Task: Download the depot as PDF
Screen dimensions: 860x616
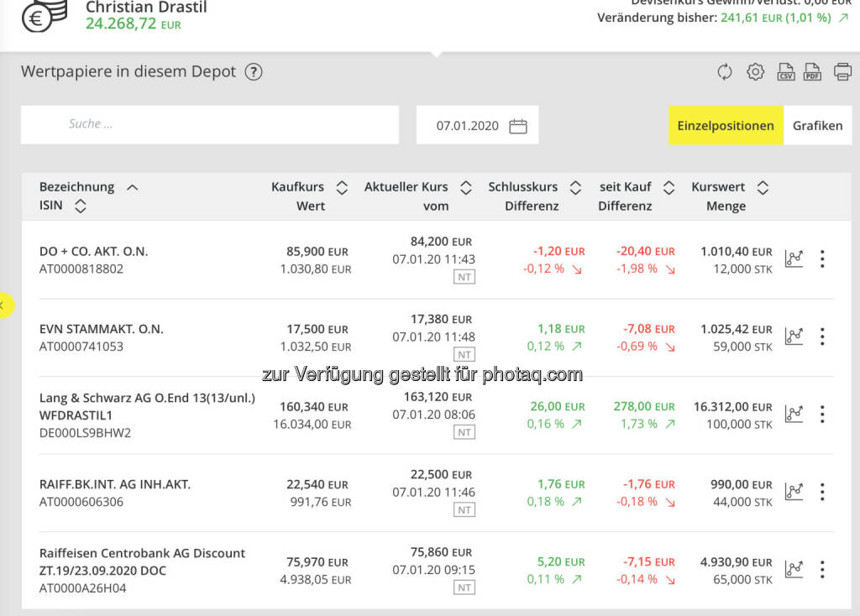Action: (812, 72)
